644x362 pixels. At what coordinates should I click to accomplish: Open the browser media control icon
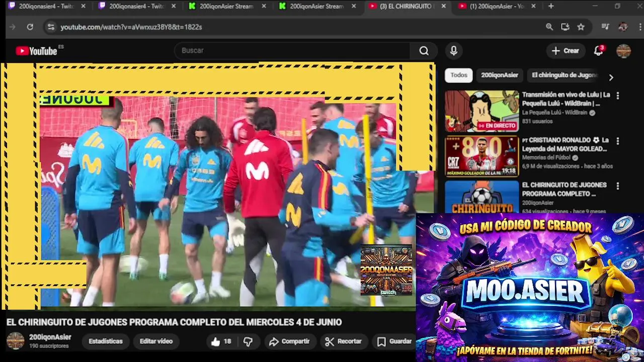click(x=605, y=27)
